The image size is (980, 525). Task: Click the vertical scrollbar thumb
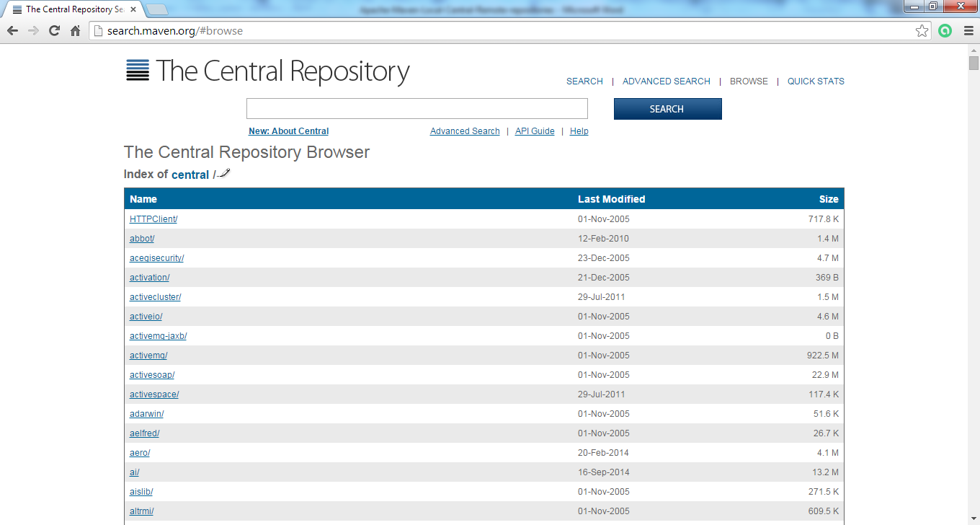click(x=974, y=63)
